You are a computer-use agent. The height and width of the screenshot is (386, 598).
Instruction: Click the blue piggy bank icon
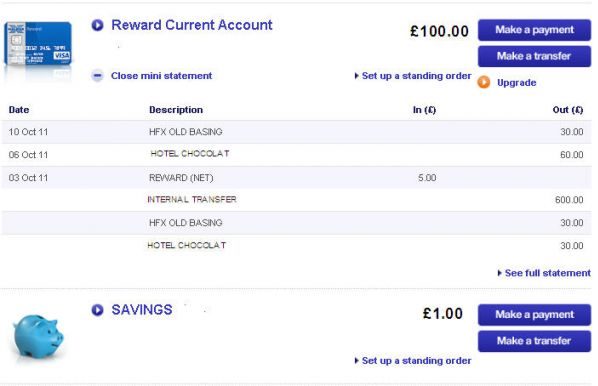[x=38, y=336]
